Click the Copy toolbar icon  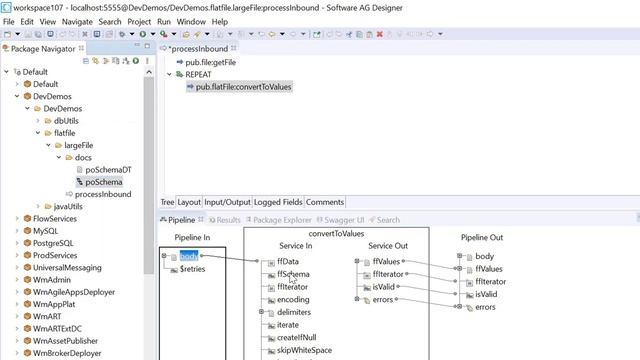click(359, 34)
